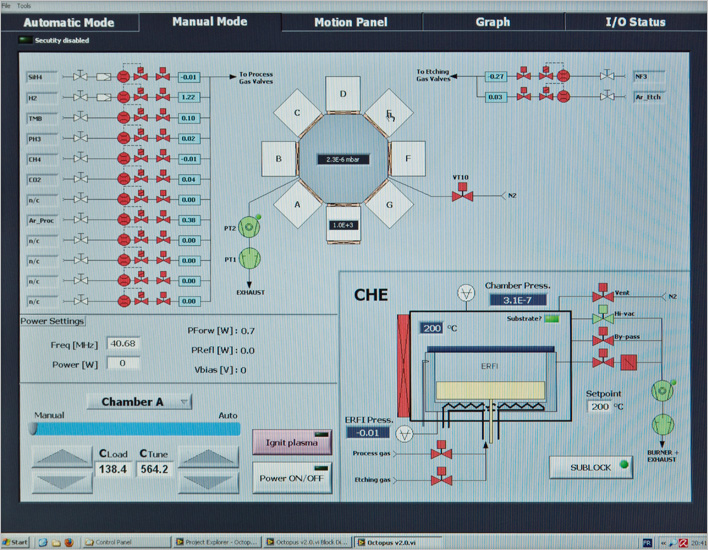Switch to the Automatic Mode tab
The height and width of the screenshot is (550, 708).
coord(68,21)
